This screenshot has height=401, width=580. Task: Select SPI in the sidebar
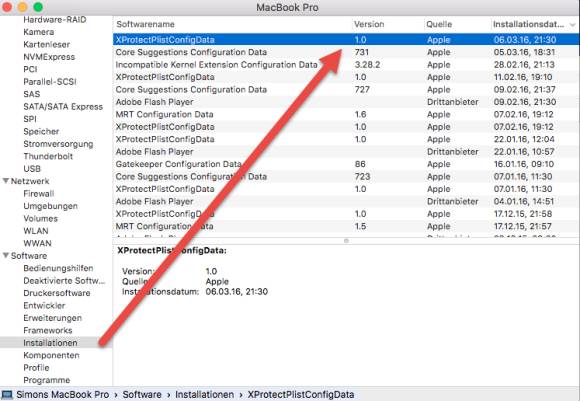(30, 119)
